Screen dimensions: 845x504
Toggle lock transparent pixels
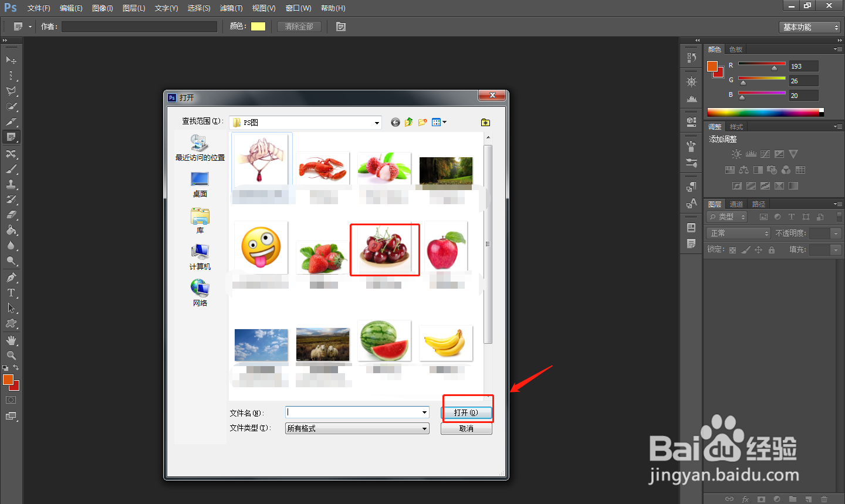click(732, 250)
